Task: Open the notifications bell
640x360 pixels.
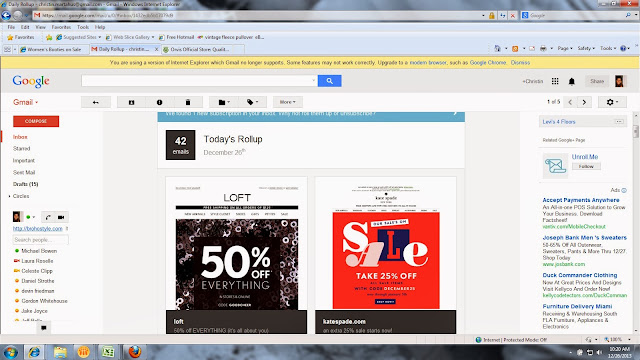Action: (x=571, y=81)
